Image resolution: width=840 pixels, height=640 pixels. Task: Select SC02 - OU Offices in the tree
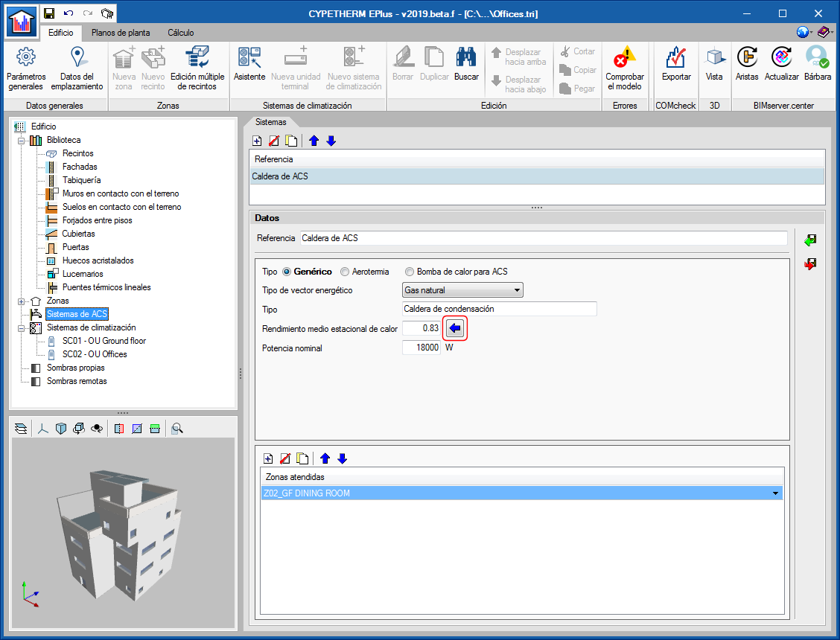click(x=95, y=354)
